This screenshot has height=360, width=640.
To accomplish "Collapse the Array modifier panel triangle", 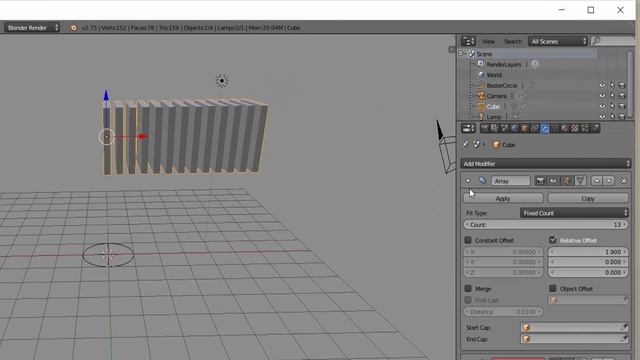I will click(x=468, y=181).
